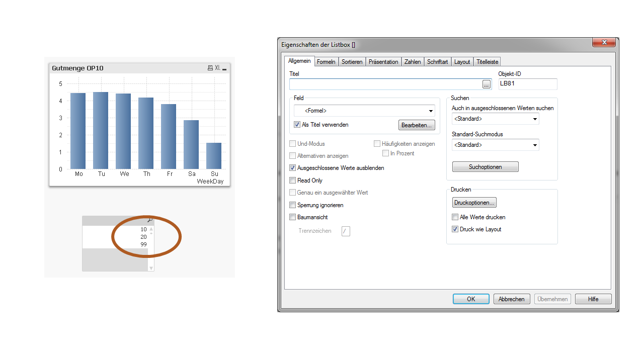The width and height of the screenshot is (644, 362).
Task: Open the Standard-Suchmodus dropdown
Action: tap(496, 145)
